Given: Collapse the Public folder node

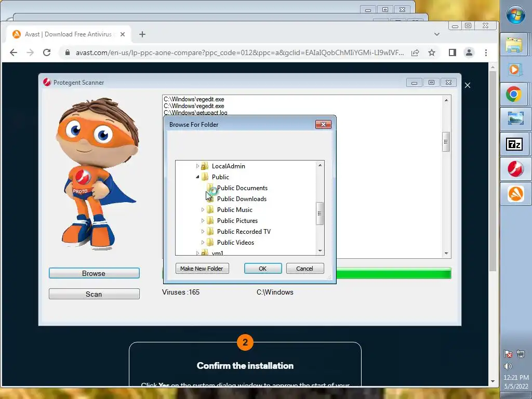Looking at the screenshot, I should pyautogui.click(x=197, y=177).
